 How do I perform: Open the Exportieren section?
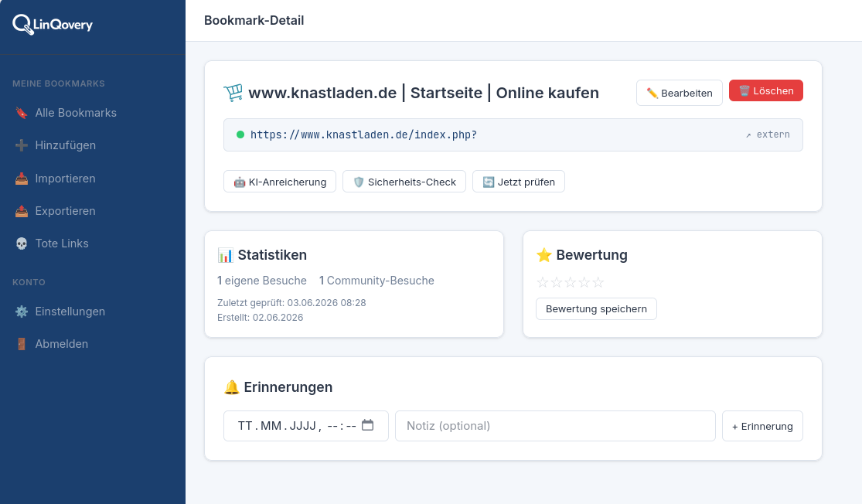66,210
